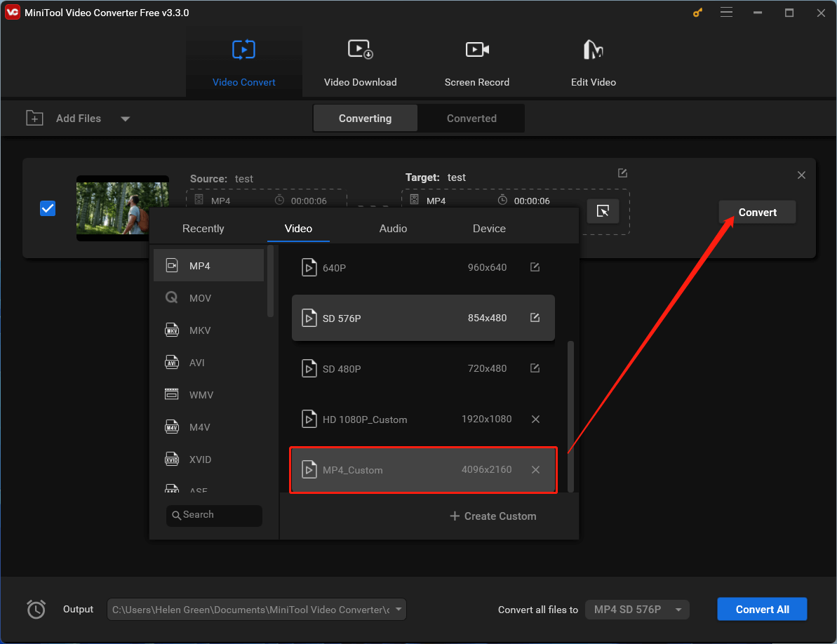Edit the SD 480P preset settings
The image size is (837, 644).
535,368
